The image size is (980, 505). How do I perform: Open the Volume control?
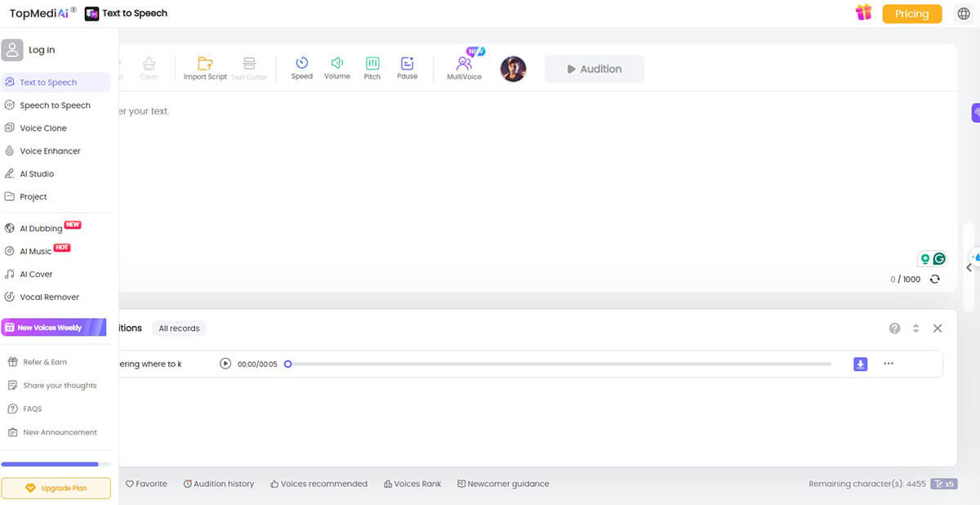coord(336,64)
